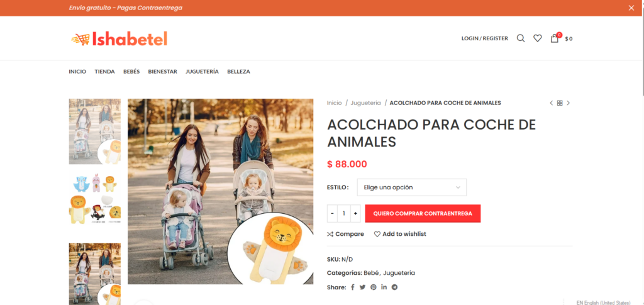Image resolution: width=644 pixels, height=305 pixels.
Task: Increase quantity with plus button
Action: pos(355,213)
